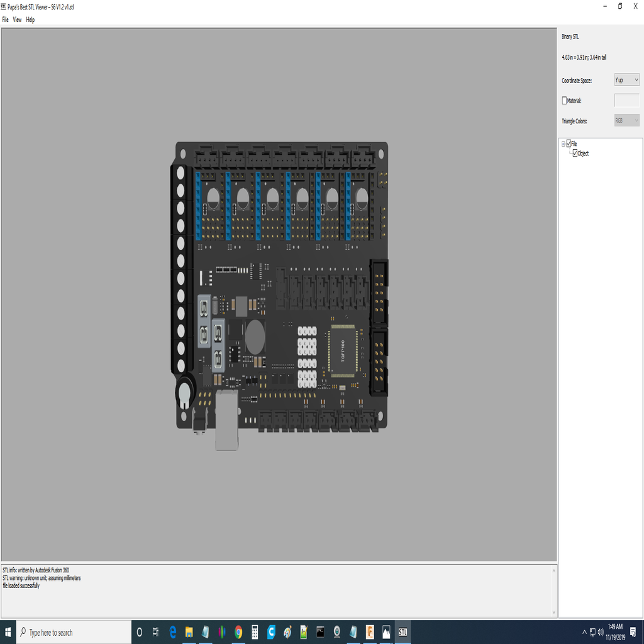Open the Help menu
644x644 pixels.
[x=30, y=19]
